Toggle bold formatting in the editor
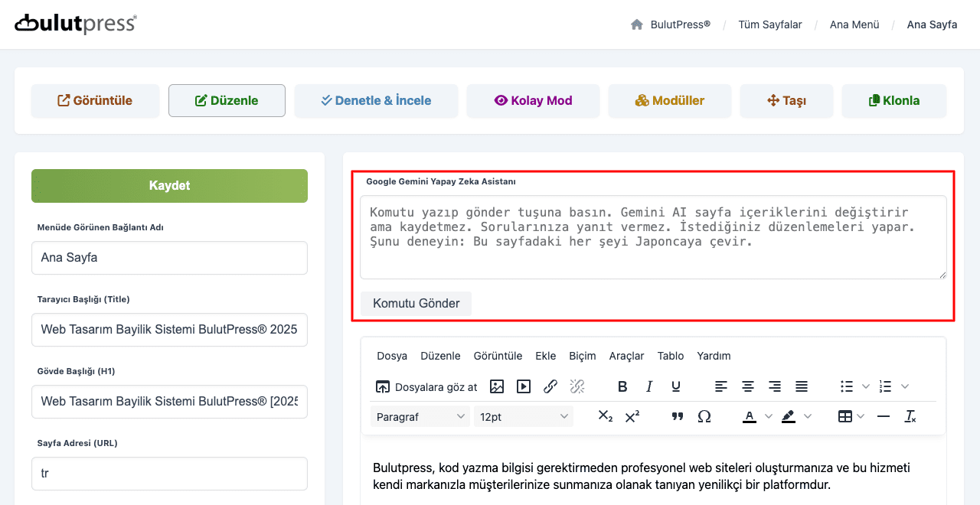This screenshot has width=980, height=505. point(622,386)
